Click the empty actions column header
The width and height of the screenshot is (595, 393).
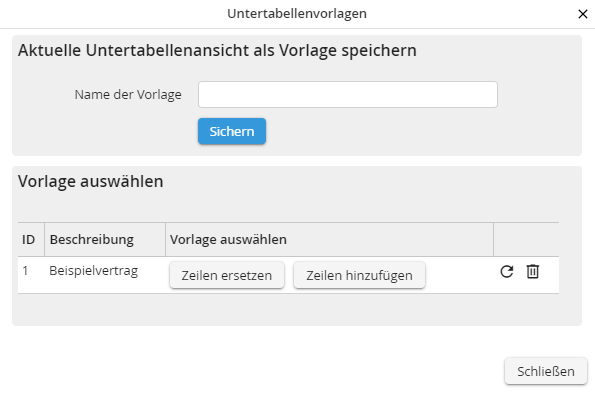[x=526, y=240]
